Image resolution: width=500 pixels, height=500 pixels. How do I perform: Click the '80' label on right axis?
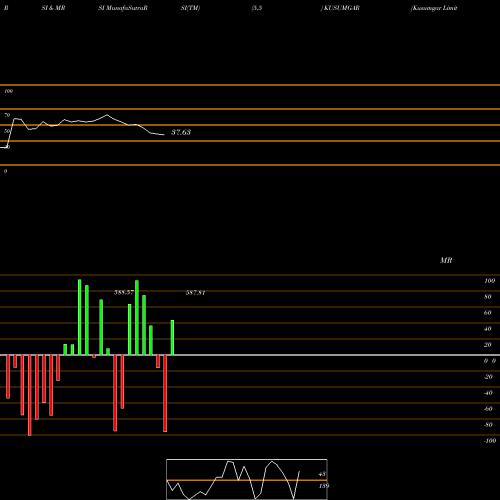tap(488, 297)
